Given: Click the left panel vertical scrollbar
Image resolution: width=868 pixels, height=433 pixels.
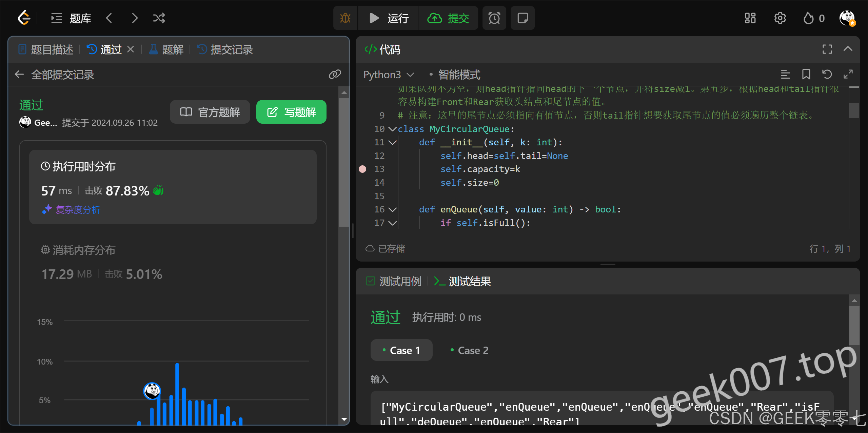Looking at the screenshot, I should tap(344, 163).
